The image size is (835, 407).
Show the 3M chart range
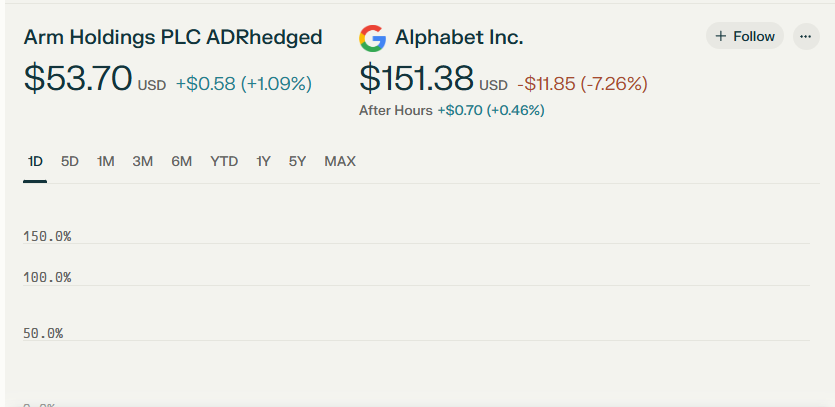click(x=142, y=161)
